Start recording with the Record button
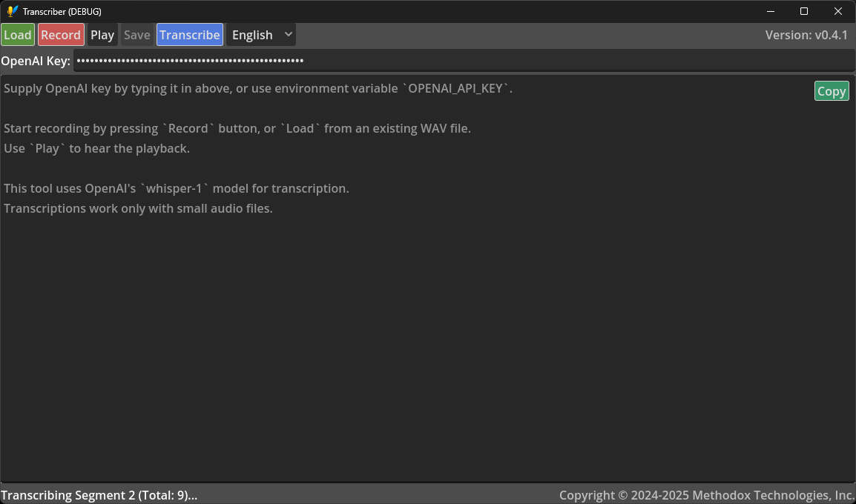Screen dimensions: 856x504 [x=61, y=35]
